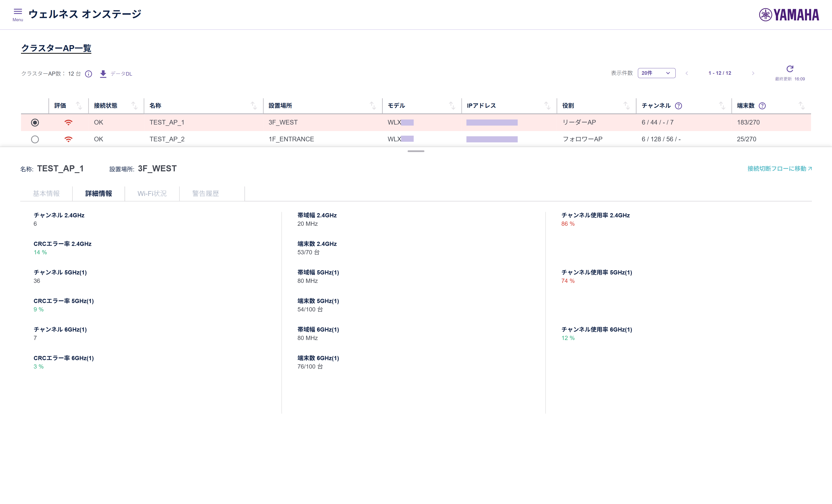Click the 1F_ENTRANCE location cell
832x504 pixels.
(291, 139)
